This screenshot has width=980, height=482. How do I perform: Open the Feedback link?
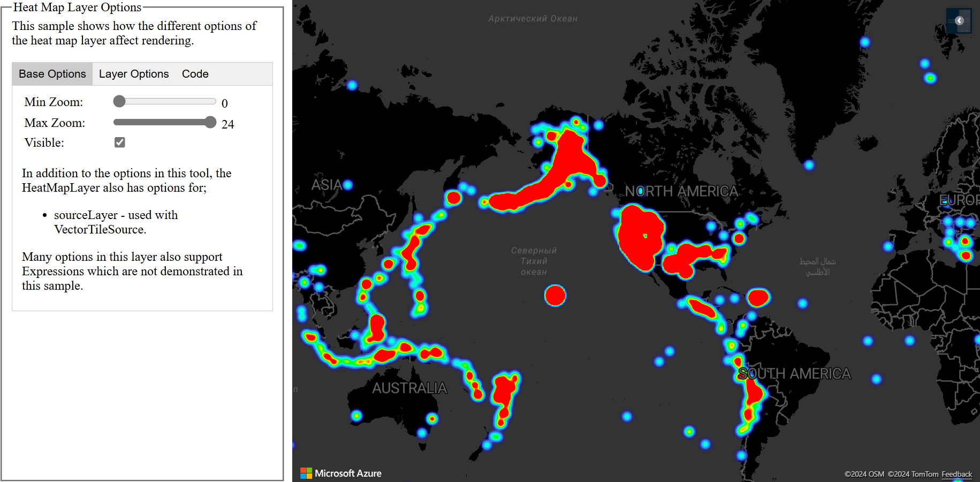click(x=958, y=475)
